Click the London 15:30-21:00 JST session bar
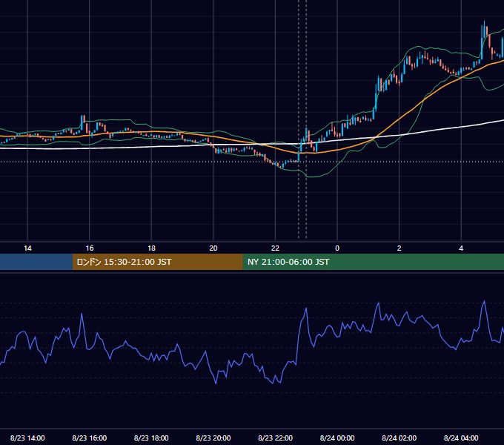 coord(157,262)
